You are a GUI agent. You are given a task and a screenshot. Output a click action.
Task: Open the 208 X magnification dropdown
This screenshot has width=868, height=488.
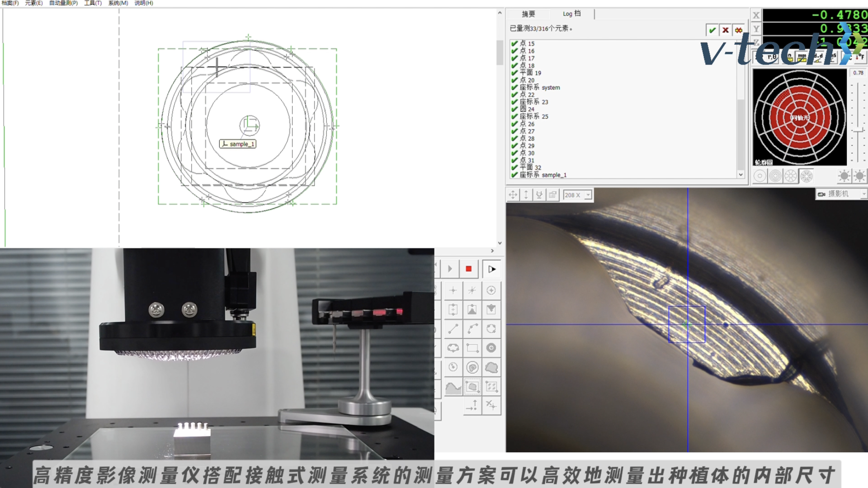click(588, 195)
